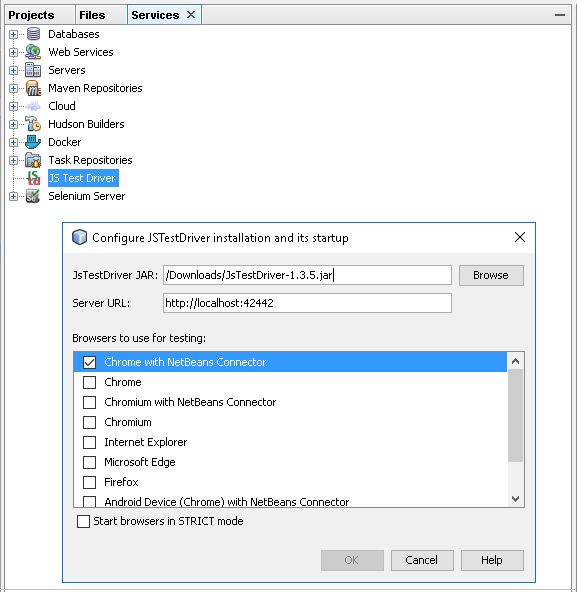Open the Files tab
Screen dimensions: 577x592
pyautogui.click(x=92, y=15)
